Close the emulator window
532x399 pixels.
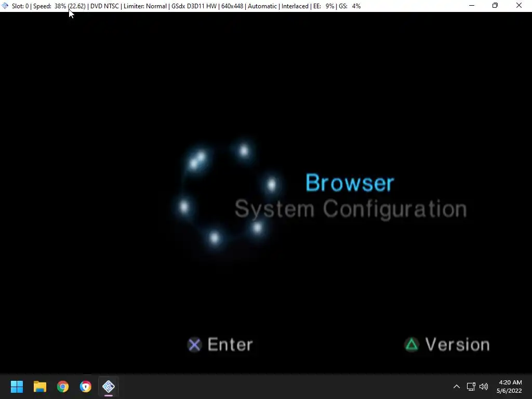(x=519, y=5)
